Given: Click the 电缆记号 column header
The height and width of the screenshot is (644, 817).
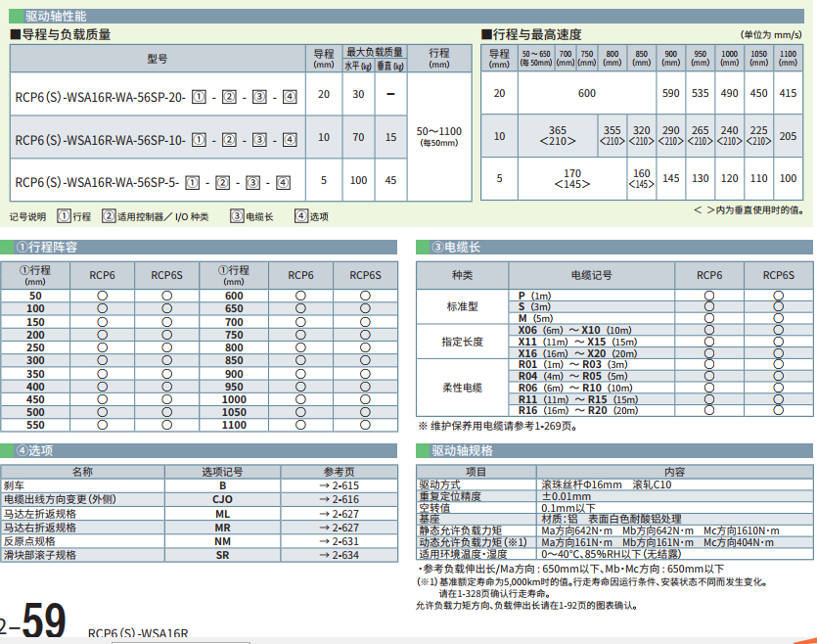Looking at the screenshot, I should click(x=591, y=275).
